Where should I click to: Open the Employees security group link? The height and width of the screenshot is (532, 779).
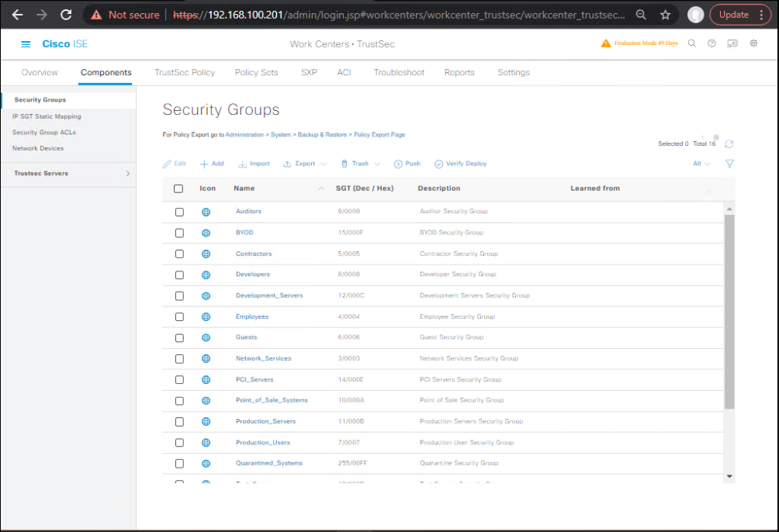[x=252, y=317]
